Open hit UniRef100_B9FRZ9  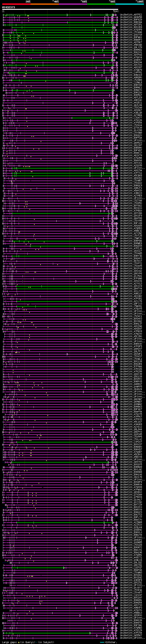pos(131,20)
